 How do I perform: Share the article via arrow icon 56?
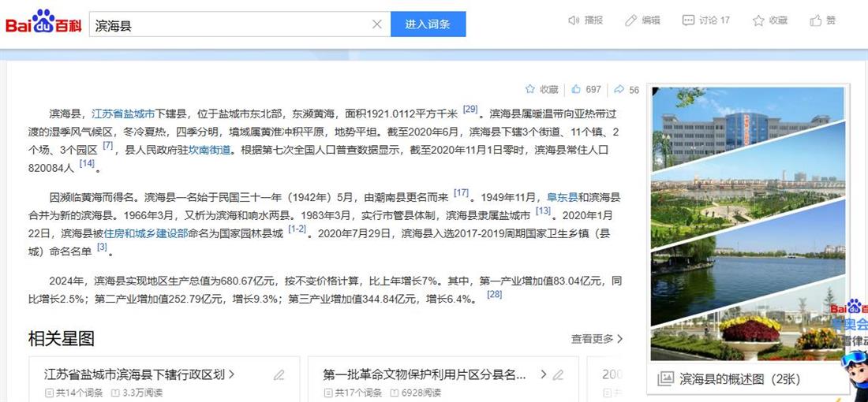tap(619, 90)
